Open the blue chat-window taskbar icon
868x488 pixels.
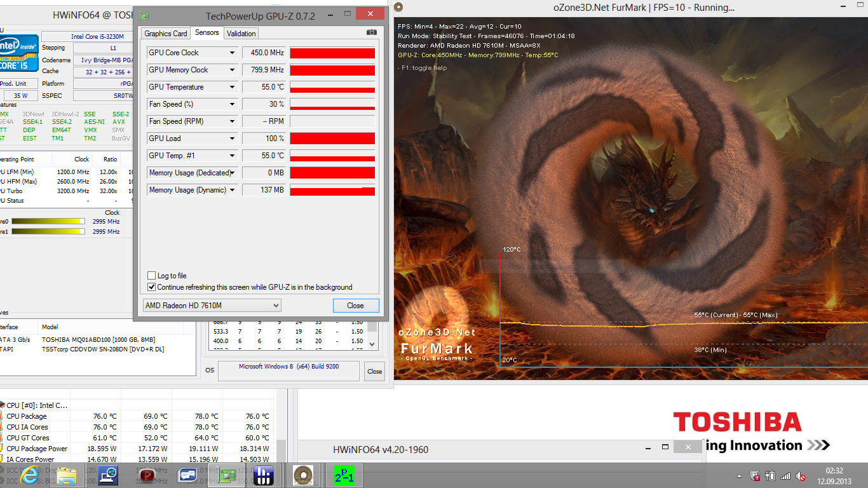187,475
